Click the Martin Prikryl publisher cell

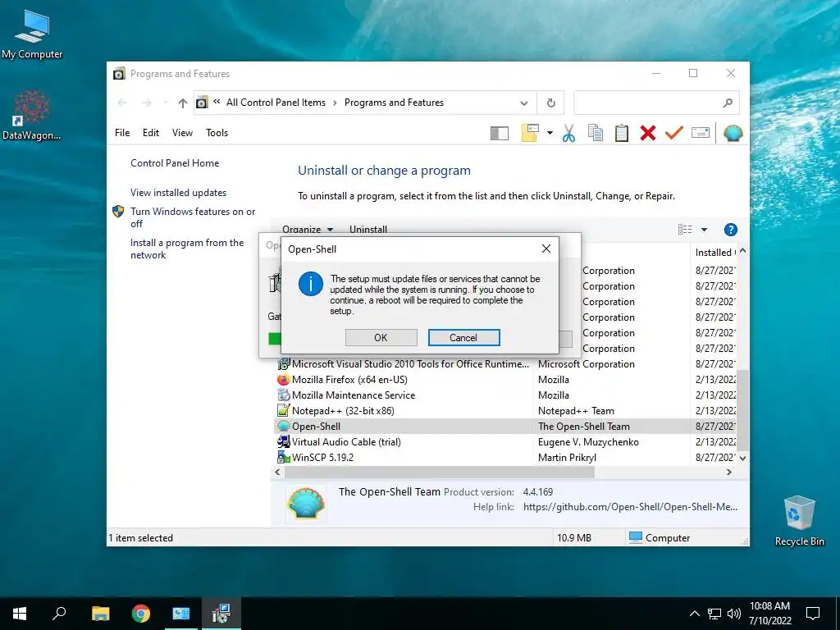point(567,457)
